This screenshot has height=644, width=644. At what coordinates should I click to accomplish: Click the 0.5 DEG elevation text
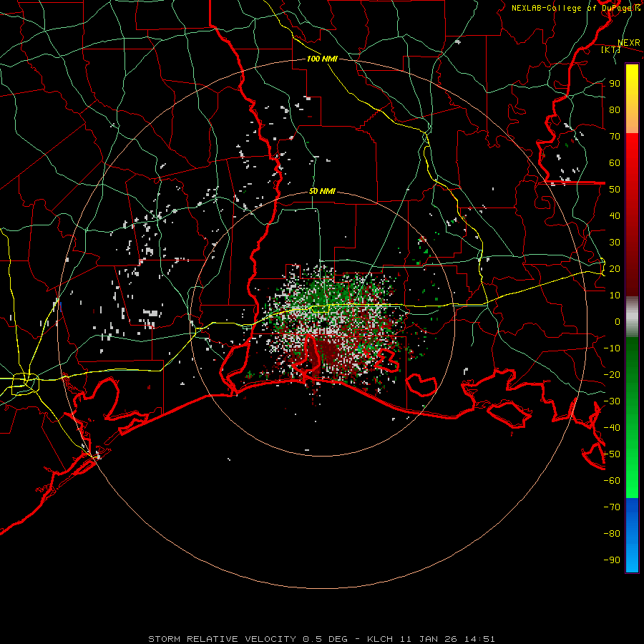click(325, 639)
